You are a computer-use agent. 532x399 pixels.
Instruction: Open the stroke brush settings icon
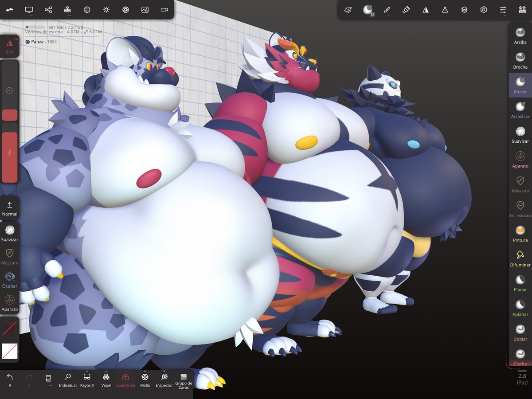387,9
